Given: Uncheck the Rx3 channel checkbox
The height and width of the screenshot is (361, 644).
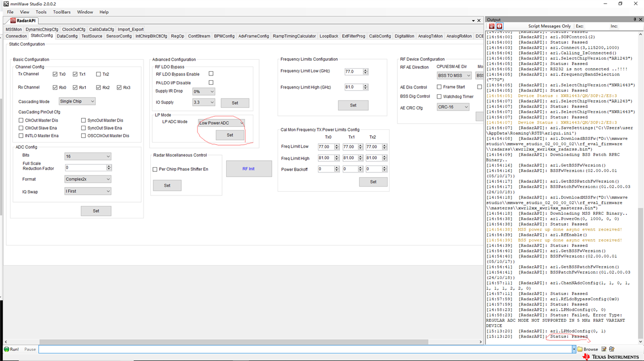Looking at the screenshot, I should 119,87.
